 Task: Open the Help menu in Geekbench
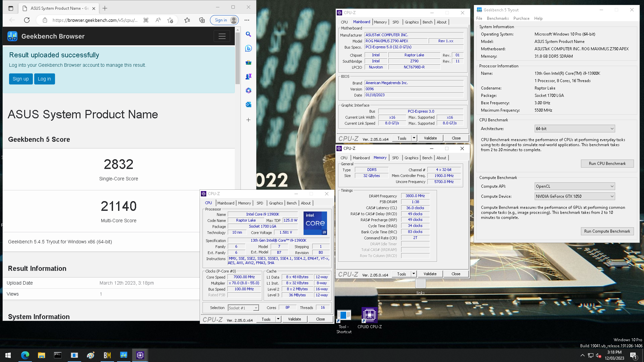pyautogui.click(x=538, y=18)
